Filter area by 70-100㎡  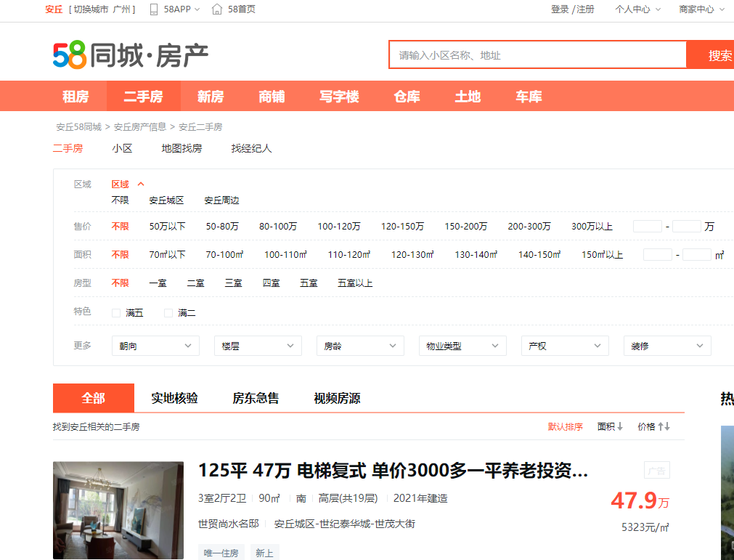(224, 255)
